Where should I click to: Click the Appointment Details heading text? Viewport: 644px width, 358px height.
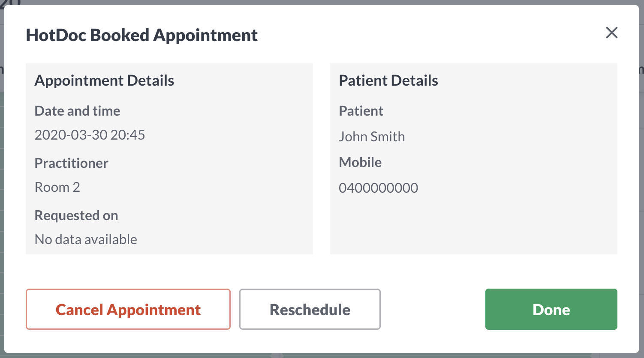pos(104,80)
